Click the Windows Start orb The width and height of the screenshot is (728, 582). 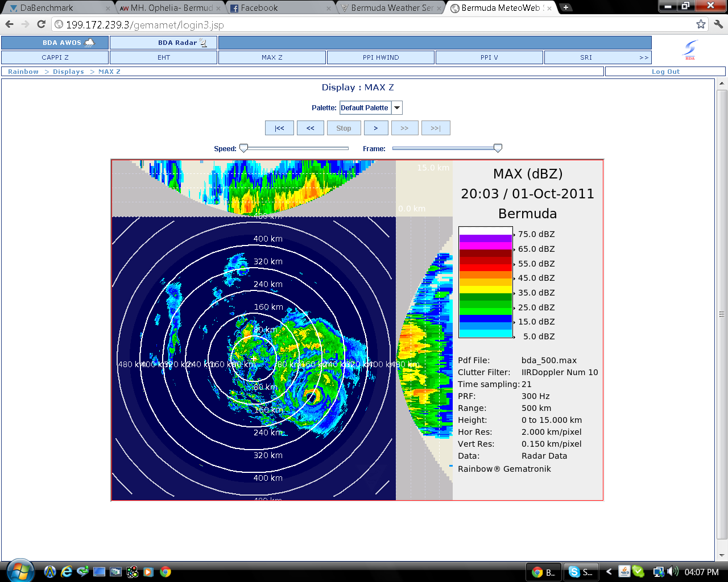(20, 571)
